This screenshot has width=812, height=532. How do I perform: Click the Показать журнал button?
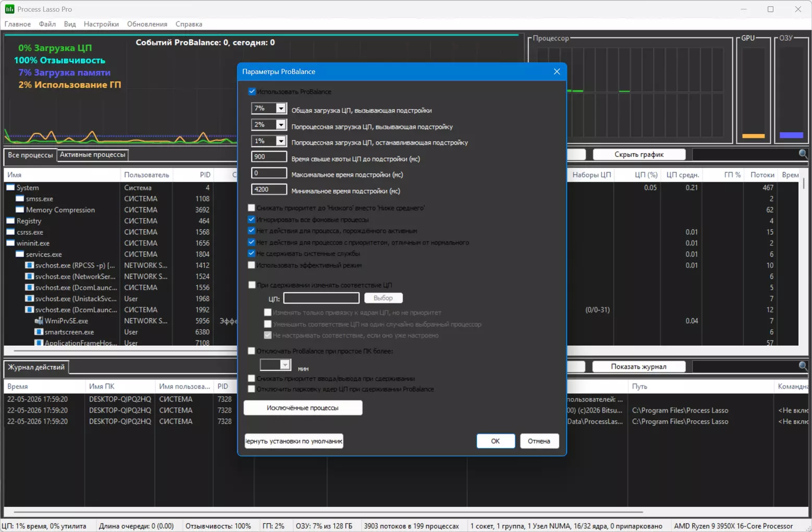tap(638, 366)
